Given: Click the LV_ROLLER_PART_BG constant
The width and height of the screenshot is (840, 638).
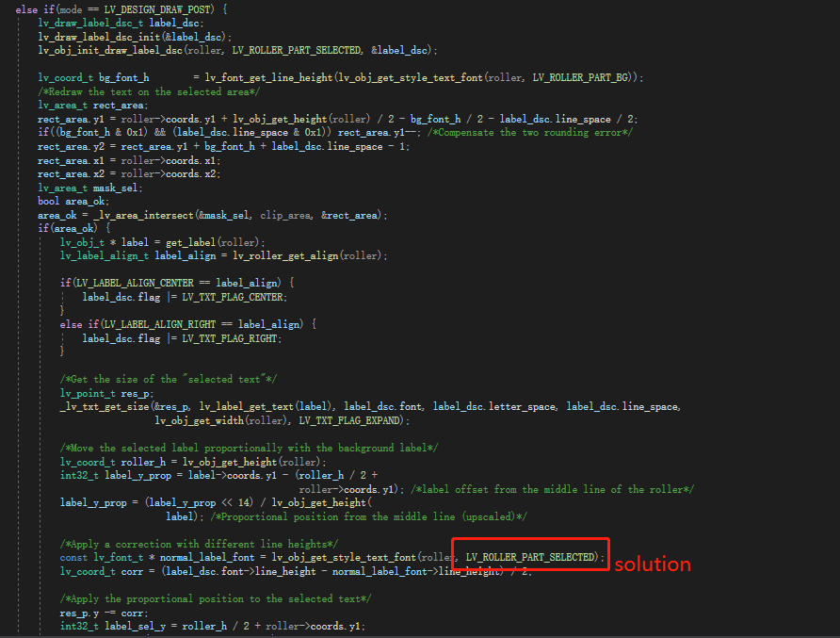Looking at the screenshot, I should coord(580,77).
